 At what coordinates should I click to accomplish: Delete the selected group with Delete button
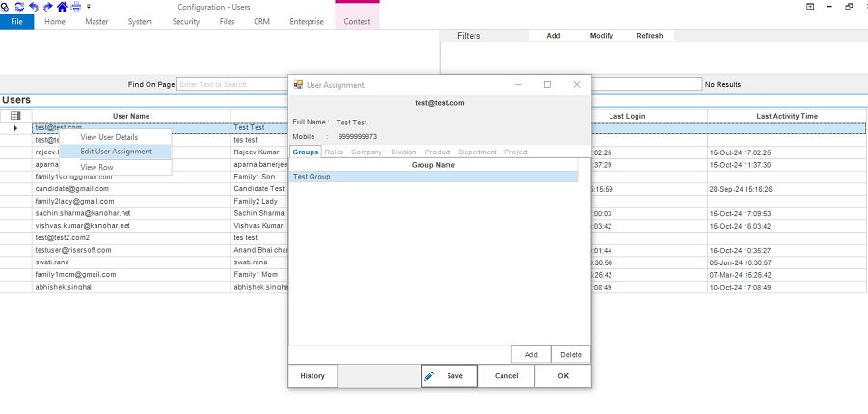571,355
